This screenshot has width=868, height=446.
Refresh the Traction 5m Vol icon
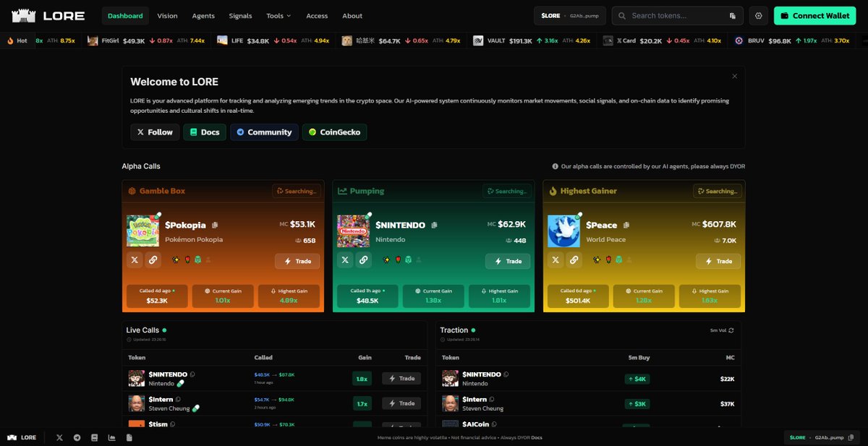coord(731,330)
